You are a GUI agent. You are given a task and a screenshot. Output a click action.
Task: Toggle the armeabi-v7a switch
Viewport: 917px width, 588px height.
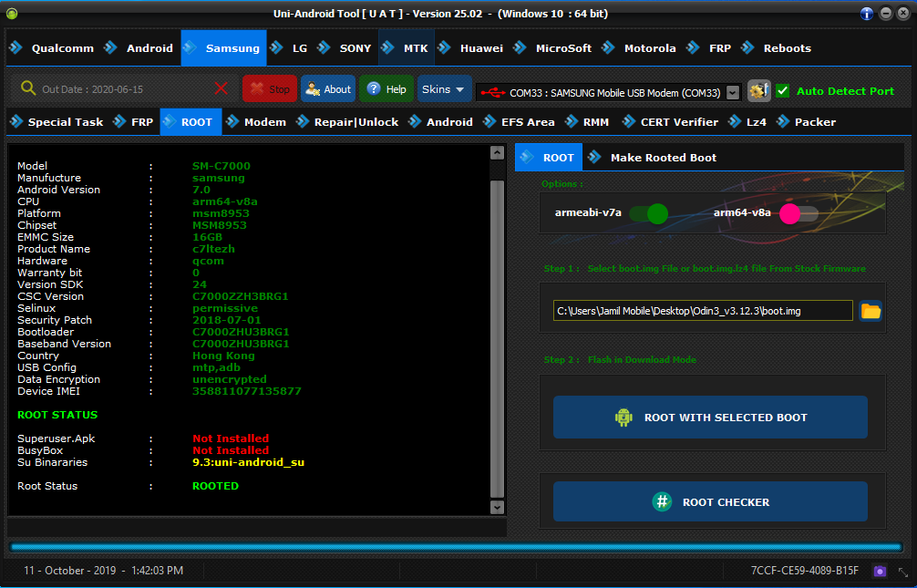click(x=649, y=213)
